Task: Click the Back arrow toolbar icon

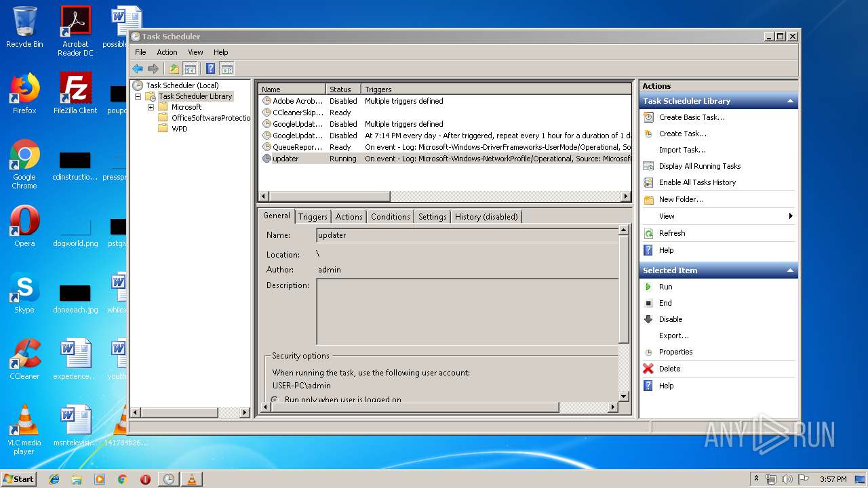Action: (x=138, y=68)
